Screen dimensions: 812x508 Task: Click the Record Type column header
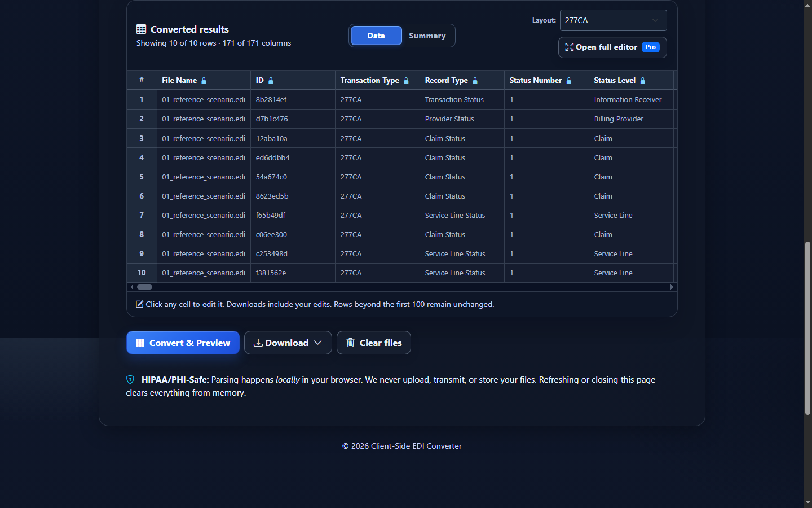tap(462, 80)
